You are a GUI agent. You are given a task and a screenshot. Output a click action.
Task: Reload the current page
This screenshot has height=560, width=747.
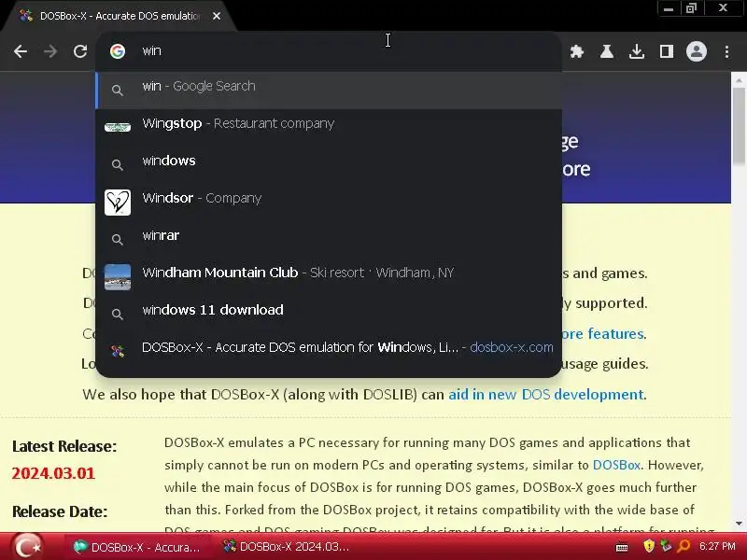[80, 51]
